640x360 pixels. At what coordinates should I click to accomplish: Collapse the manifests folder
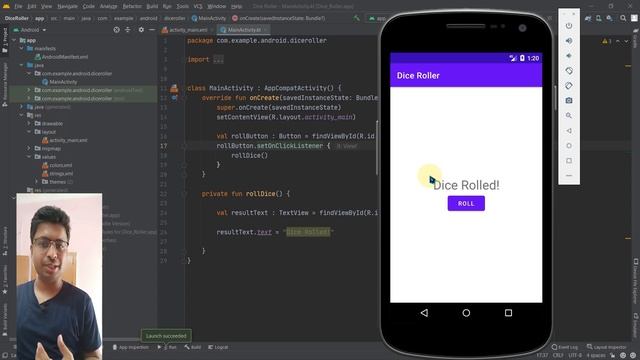pos(22,49)
